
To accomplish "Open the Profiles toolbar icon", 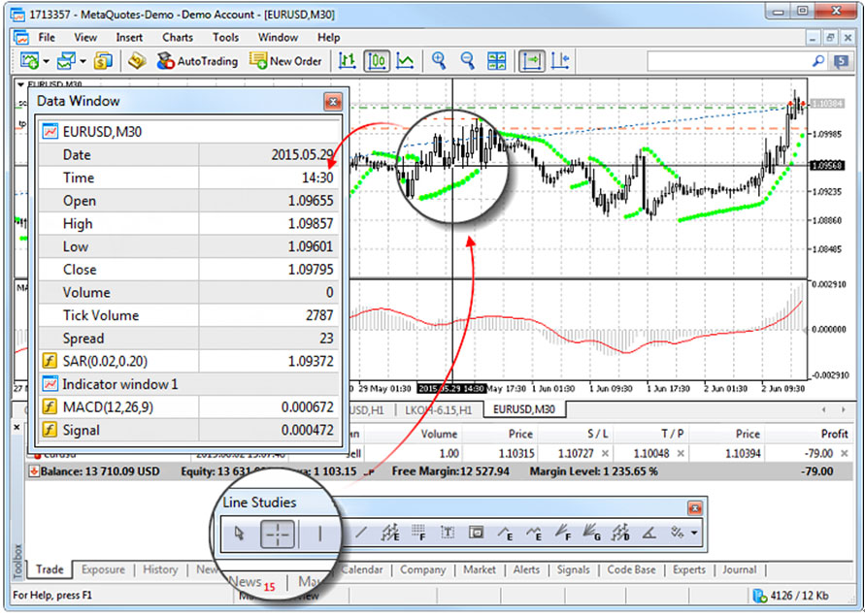I will click(x=67, y=61).
